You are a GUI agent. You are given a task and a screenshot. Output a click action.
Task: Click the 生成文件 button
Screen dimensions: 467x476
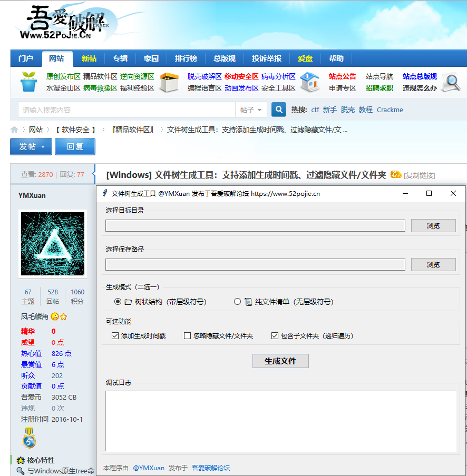280,361
